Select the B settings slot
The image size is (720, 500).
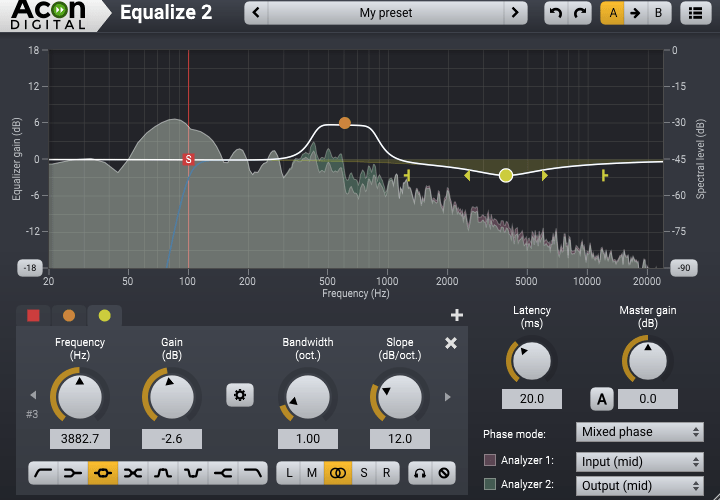(659, 13)
